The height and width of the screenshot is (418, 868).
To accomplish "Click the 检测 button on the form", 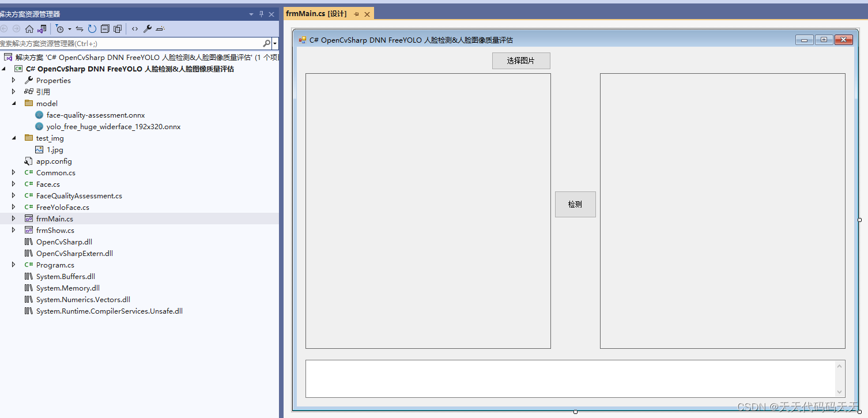I will tap(575, 204).
